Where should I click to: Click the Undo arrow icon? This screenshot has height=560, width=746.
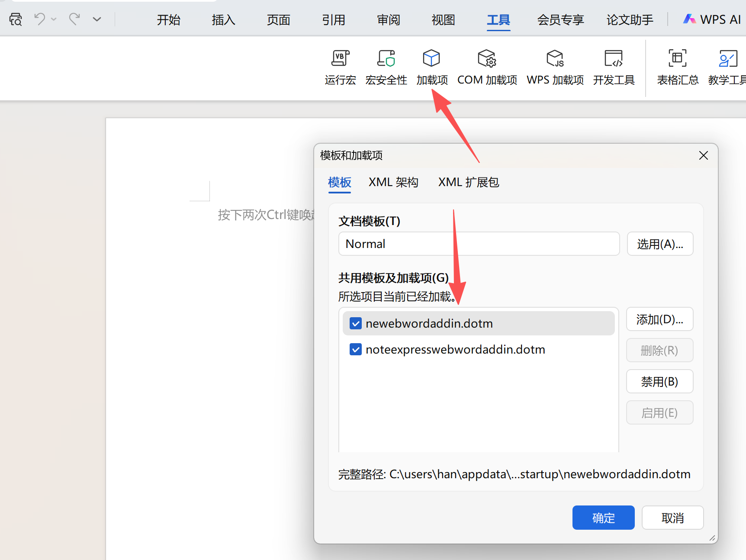[x=40, y=19]
